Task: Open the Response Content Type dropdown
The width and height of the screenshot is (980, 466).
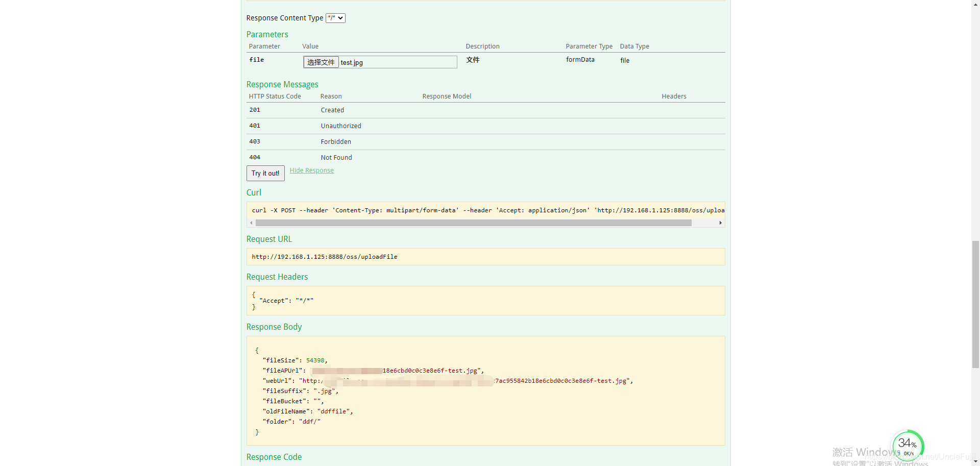Action: (x=335, y=18)
